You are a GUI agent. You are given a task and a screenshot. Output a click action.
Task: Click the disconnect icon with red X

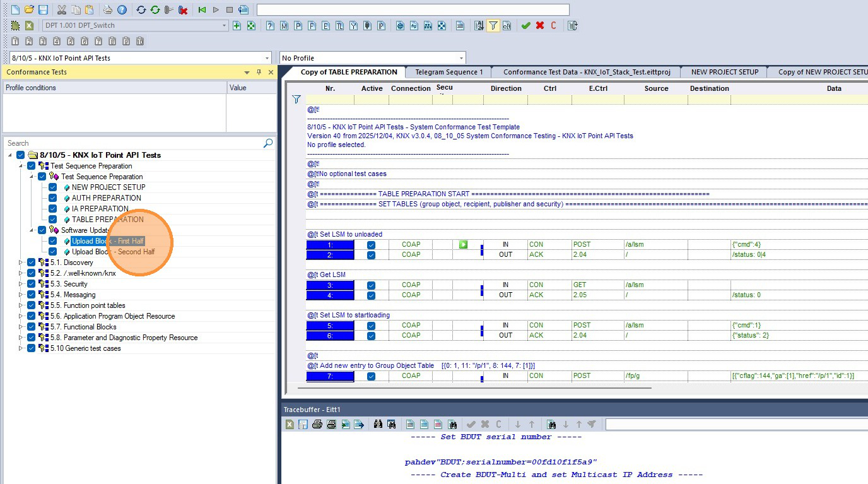[x=183, y=10]
